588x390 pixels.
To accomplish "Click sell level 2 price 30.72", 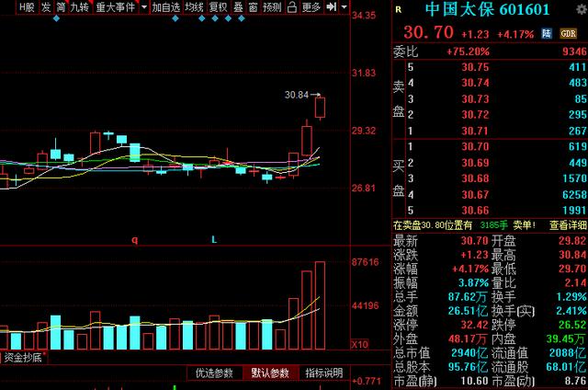I will [475, 115].
